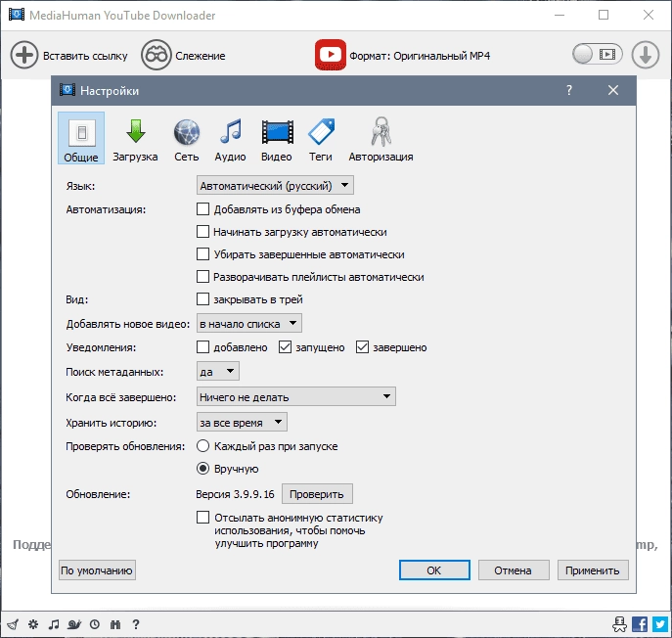Screen dimensions: 672x638
Task: Uncheck the завершено notification box
Action: (x=362, y=346)
